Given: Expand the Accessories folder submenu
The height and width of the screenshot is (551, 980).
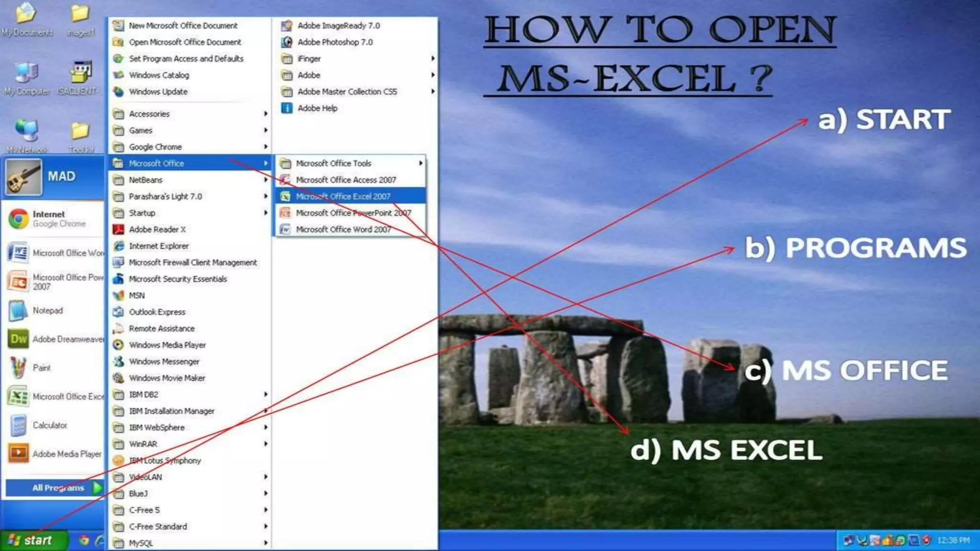Looking at the screenshot, I should [x=149, y=114].
